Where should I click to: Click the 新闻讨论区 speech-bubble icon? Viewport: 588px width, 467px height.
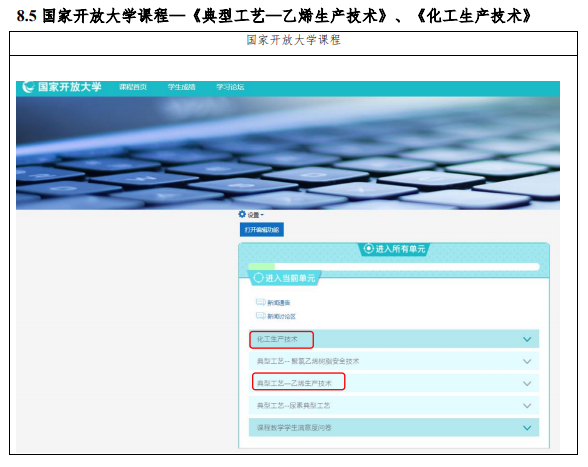pos(261,316)
